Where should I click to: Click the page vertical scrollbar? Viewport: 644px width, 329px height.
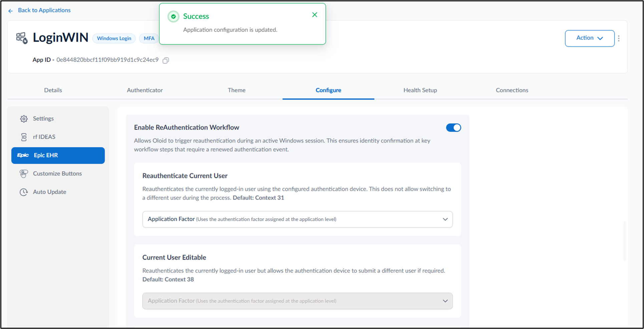click(x=625, y=241)
